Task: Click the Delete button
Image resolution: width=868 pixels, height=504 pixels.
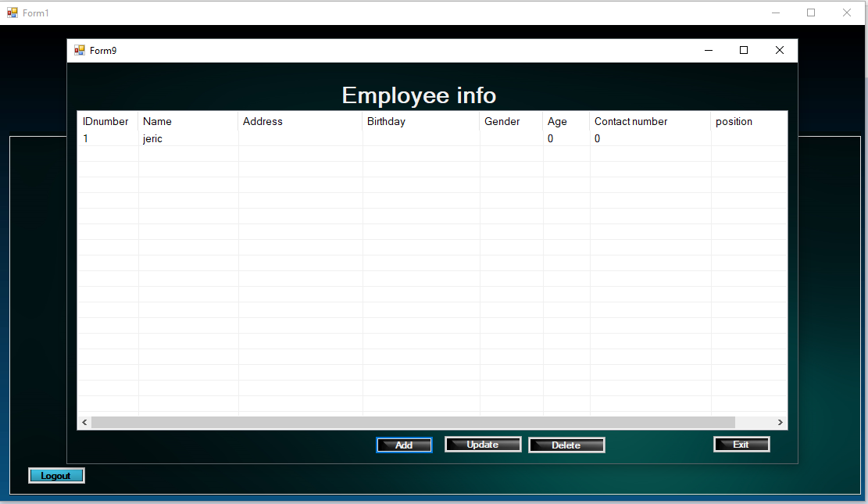Action: pyautogui.click(x=566, y=445)
